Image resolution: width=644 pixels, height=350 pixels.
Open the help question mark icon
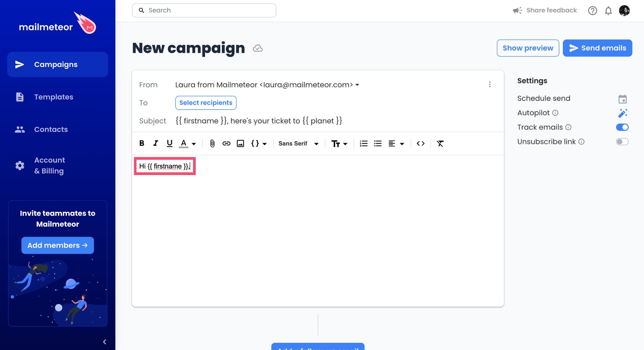593,11
